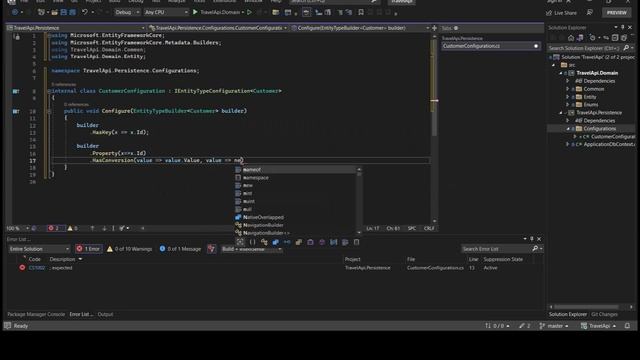640x360 pixels.
Task: Toggle the 0 of 1 Message filter
Action: [180, 249]
